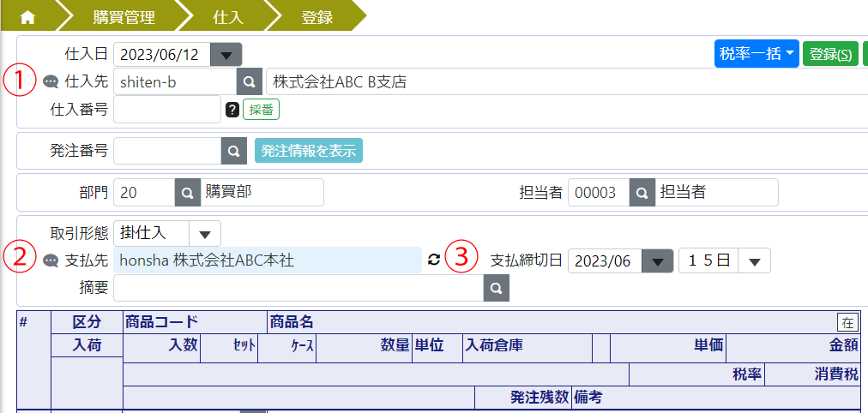The width and height of the screenshot is (868, 413).
Task: Click the 在 stock button in 商品名 header
Action: [847, 322]
